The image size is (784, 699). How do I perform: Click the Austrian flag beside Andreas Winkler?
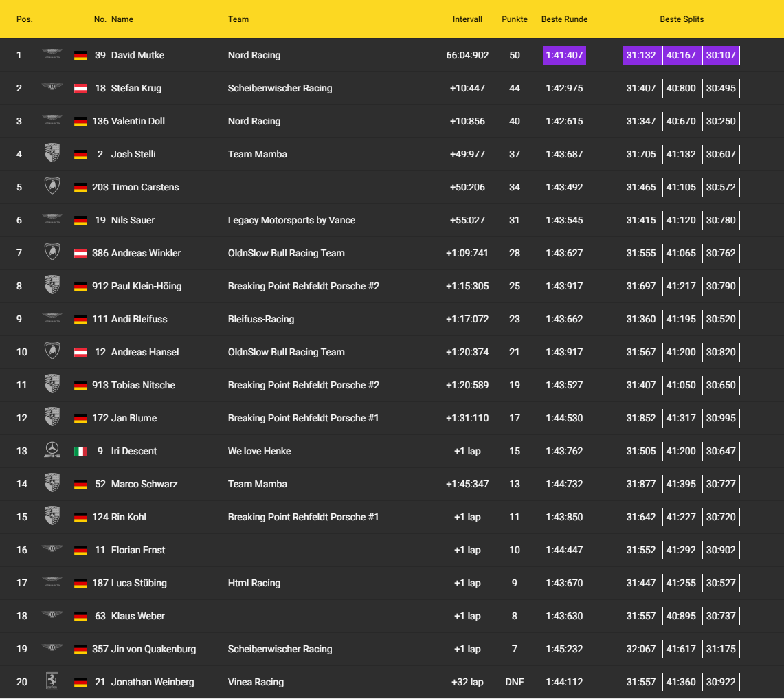pyautogui.click(x=81, y=254)
